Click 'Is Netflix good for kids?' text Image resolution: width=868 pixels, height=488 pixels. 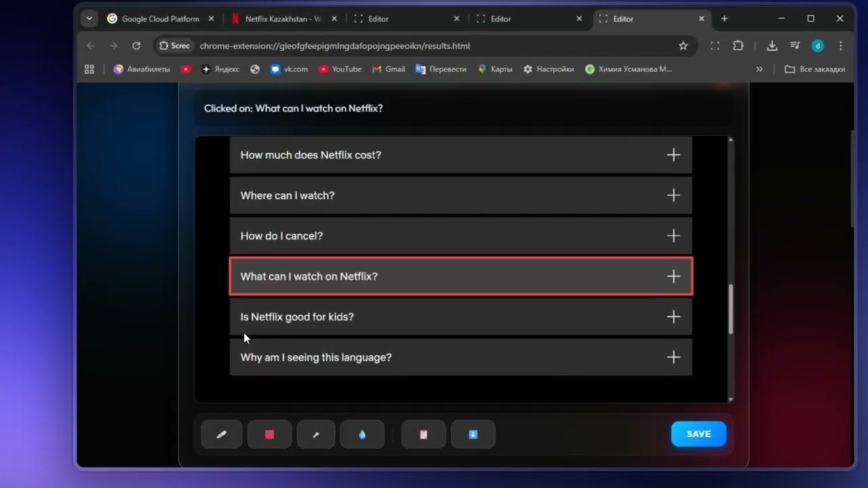297,317
